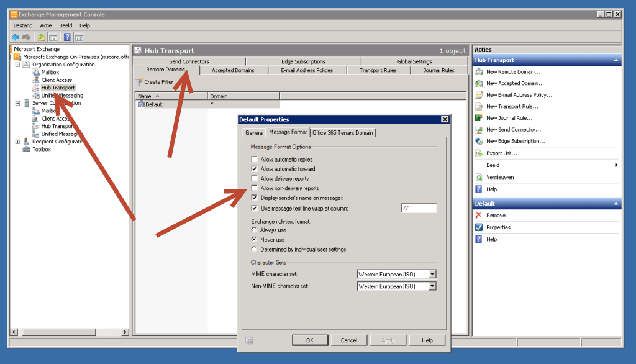Sort the list by Name column
The height and width of the screenshot is (364, 636).
(171, 96)
